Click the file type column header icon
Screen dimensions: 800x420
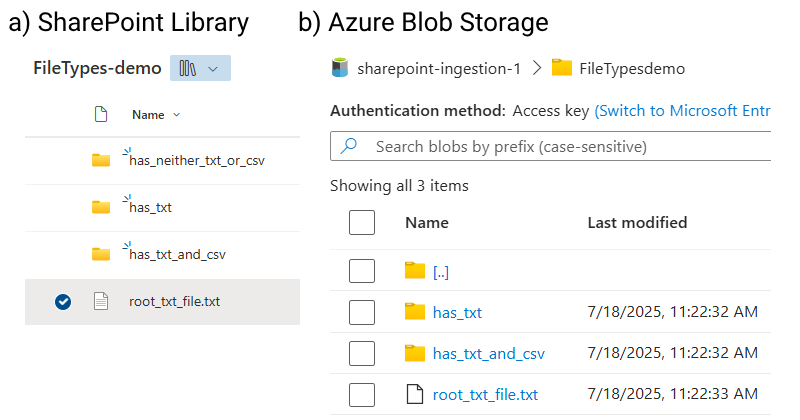(x=100, y=115)
